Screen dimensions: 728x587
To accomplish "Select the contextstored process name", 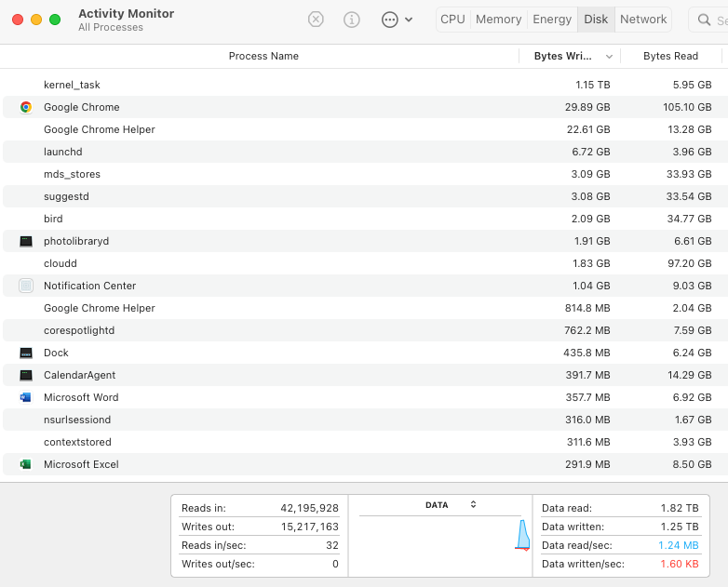I will (x=77, y=442).
